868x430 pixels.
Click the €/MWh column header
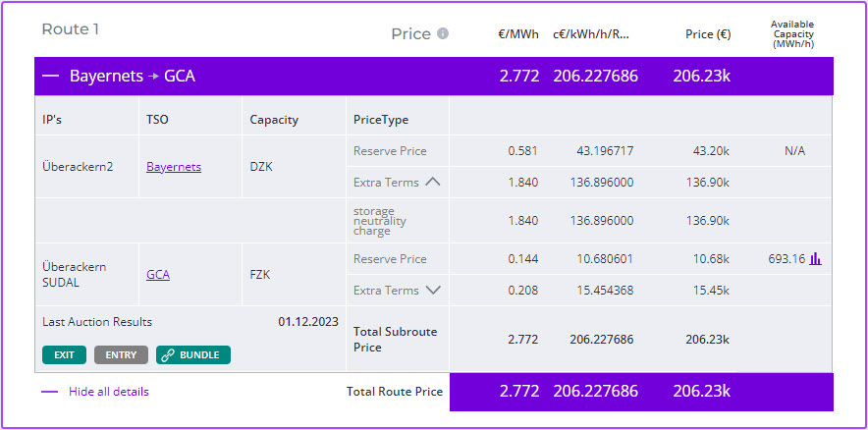(518, 34)
